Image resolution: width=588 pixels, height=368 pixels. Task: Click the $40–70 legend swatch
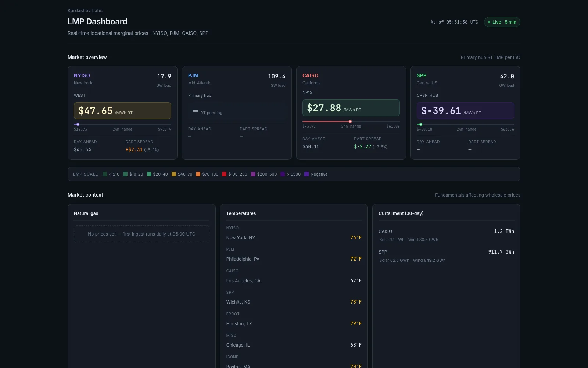174,174
